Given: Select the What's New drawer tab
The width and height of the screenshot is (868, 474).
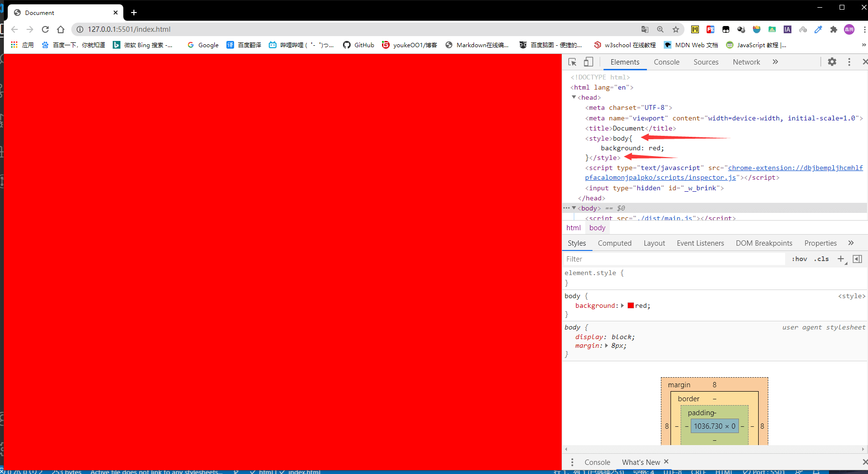Looking at the screenshot, I should pyautogui.click(x=641, y=462).
